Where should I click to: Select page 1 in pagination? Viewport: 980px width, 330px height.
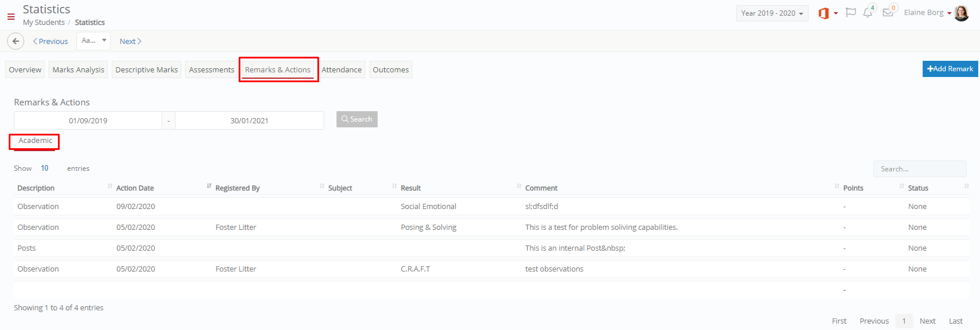pos(904,321)
